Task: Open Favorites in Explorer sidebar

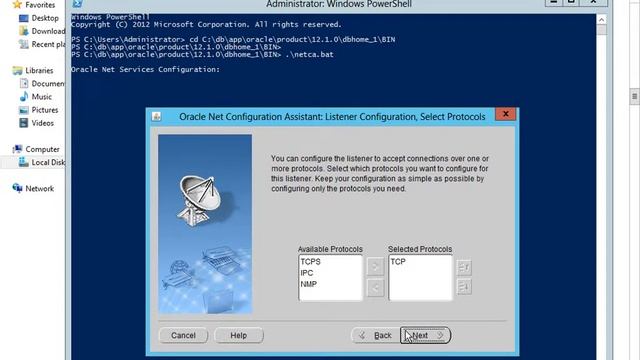Action: 40,5
